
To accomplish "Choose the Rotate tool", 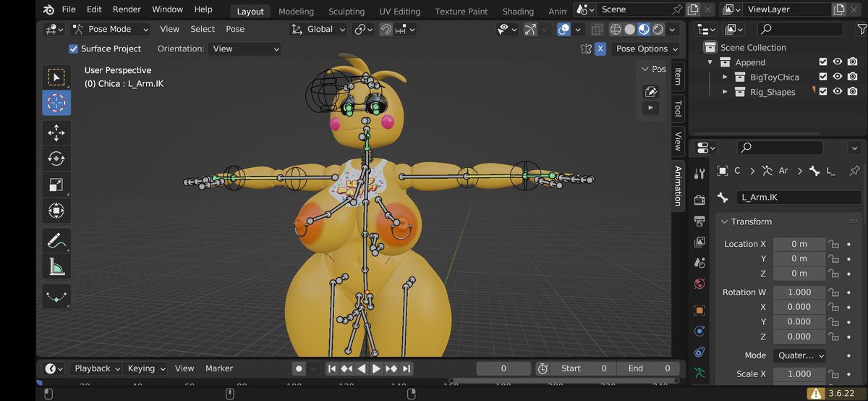I will [56, 158].
